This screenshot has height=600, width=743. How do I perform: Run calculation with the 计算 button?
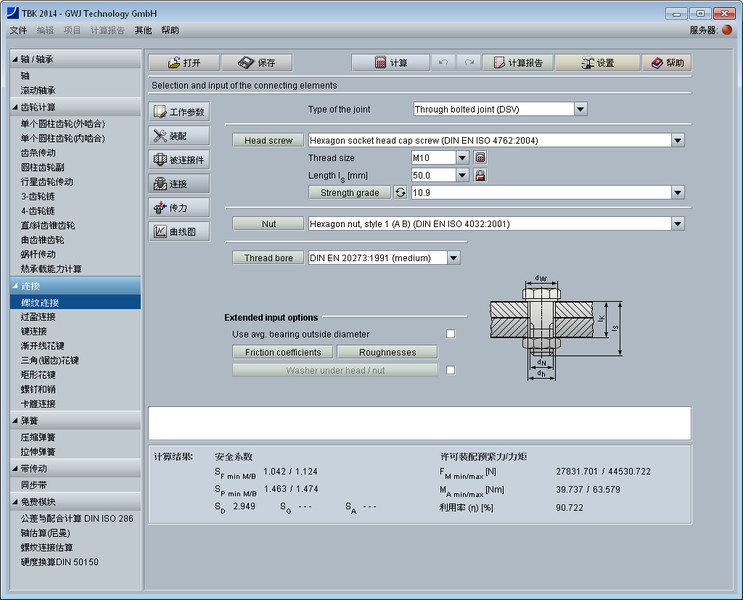(x=391, y=62)
